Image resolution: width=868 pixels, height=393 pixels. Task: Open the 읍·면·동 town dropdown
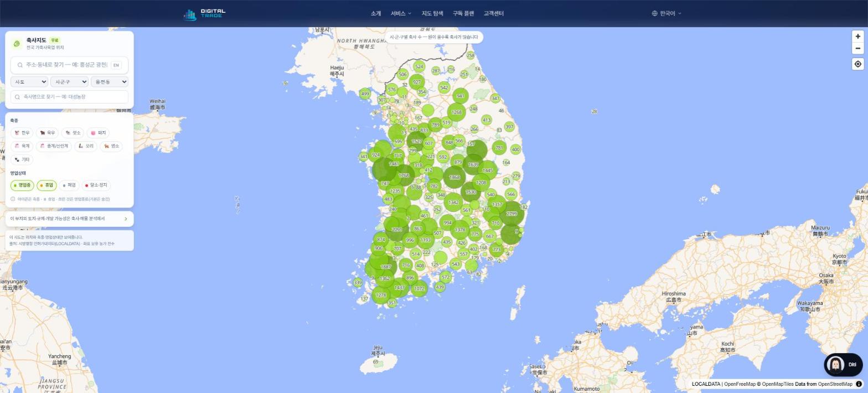tap(110, 82)
